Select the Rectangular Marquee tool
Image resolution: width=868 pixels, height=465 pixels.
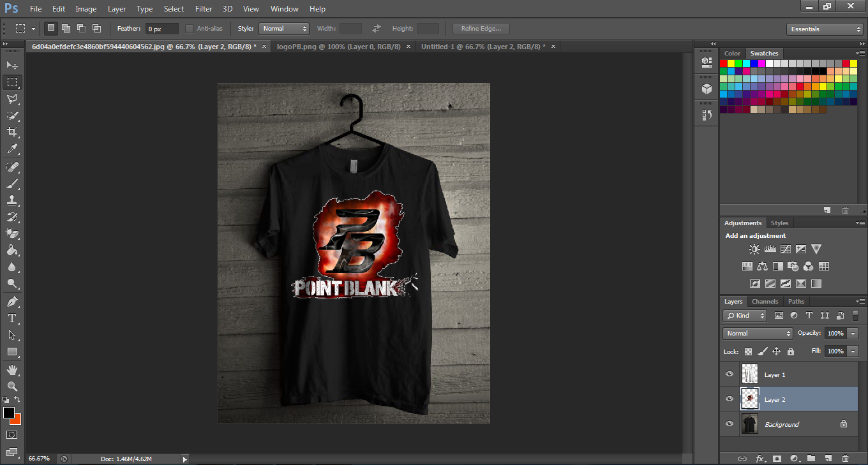point(12,82)
